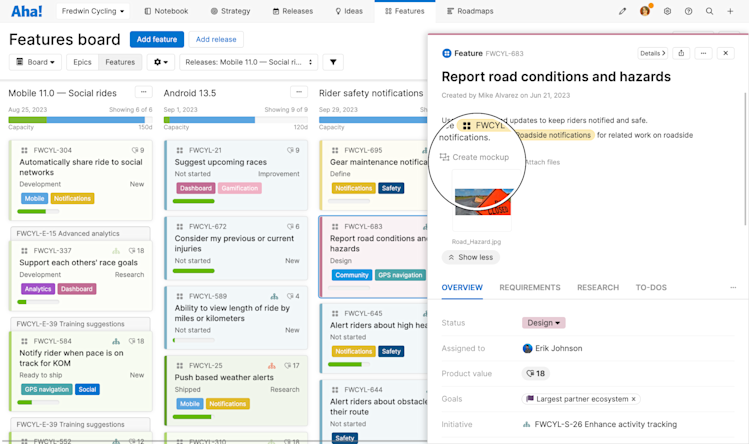This screenshot has height=444, width=749.
Task: Click the Android 13.5 capacity progress bar
Action: tap(236, 120)
